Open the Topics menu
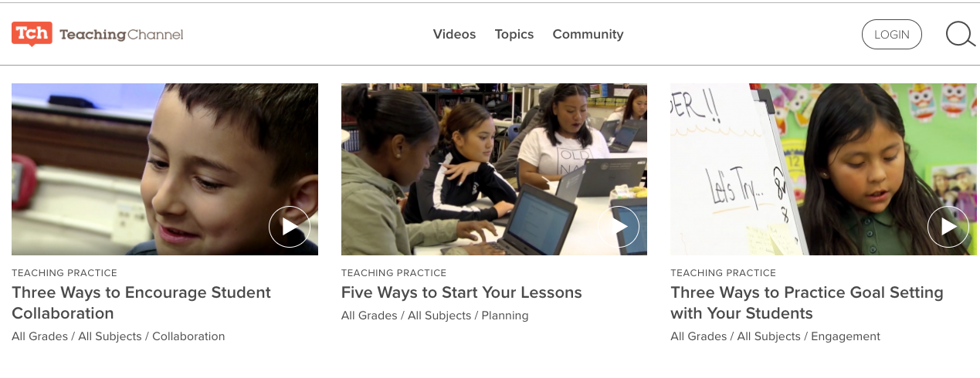The width and height of the screenshot is (980, 378). coord(514,34)
